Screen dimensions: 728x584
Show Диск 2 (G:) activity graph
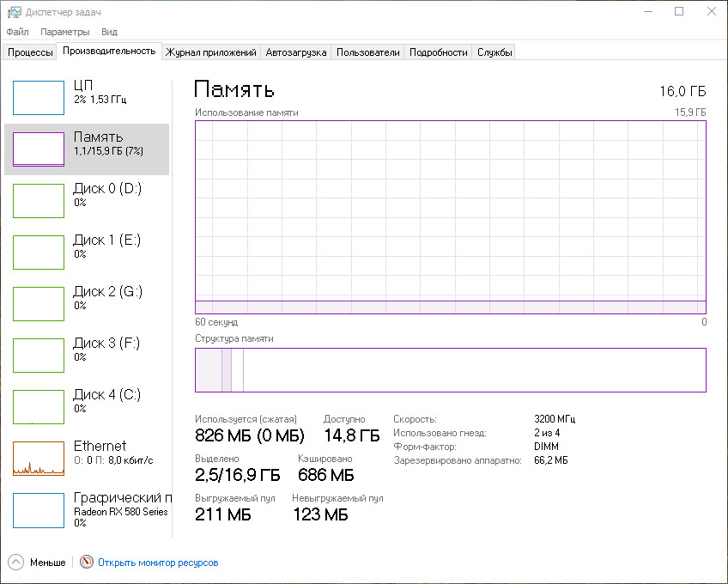pyautogui.click(x=39, y=304)
